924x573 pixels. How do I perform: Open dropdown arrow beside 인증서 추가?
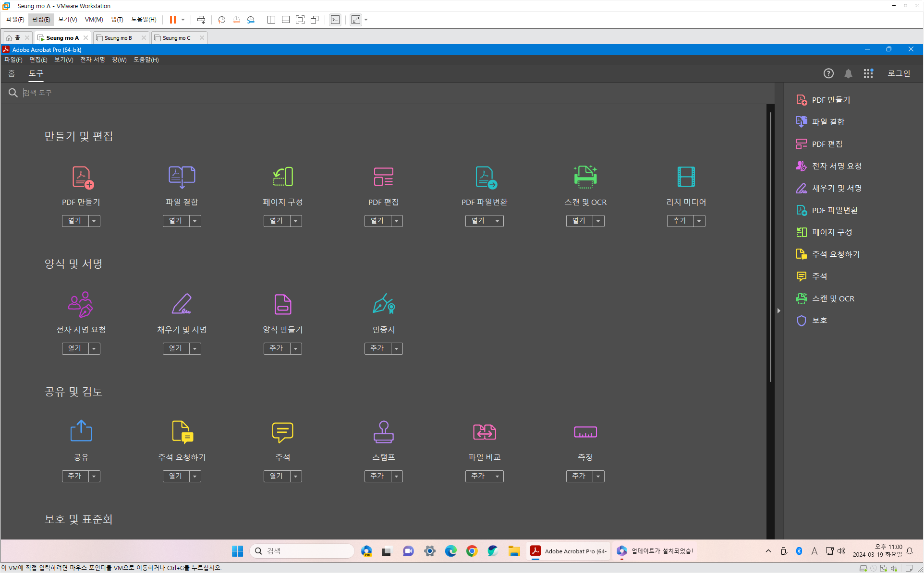(x=397, y=348)
